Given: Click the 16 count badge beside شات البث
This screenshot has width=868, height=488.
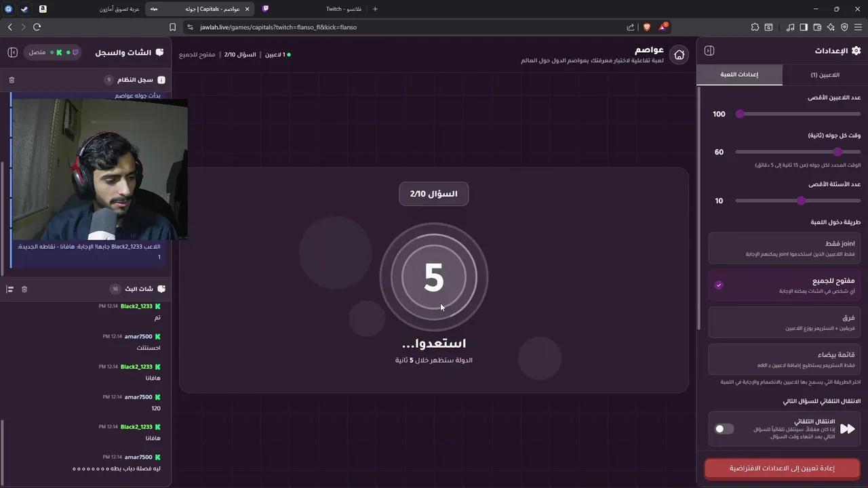Looking at the screenshot, I should tap(115, 289).
